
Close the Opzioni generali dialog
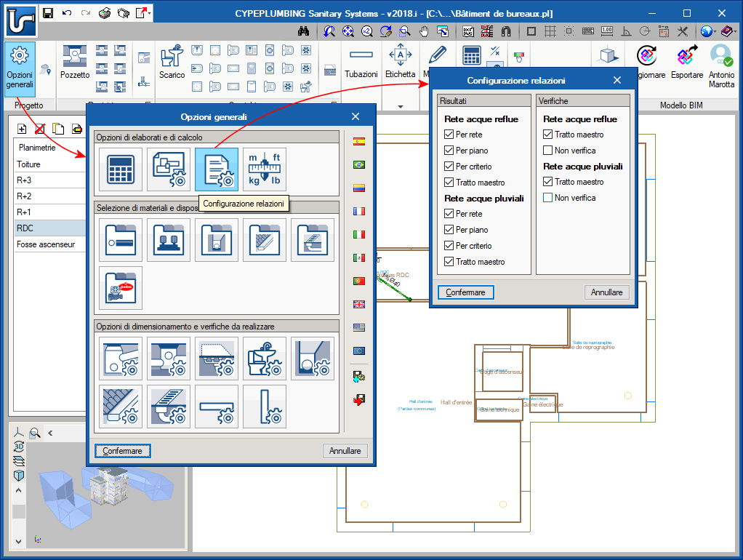(x=356, y=116)
